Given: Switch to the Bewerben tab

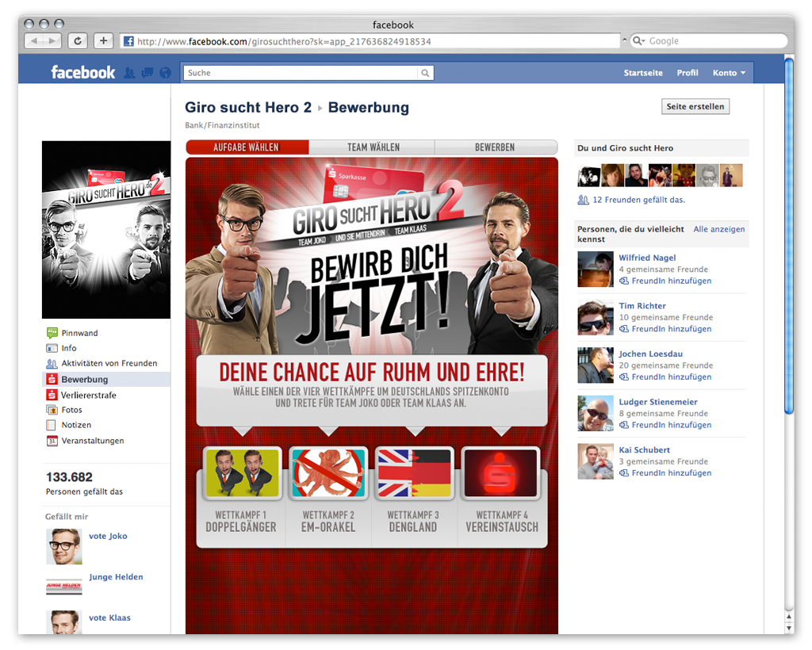Looking at the screenshot, I should point(495,147).
